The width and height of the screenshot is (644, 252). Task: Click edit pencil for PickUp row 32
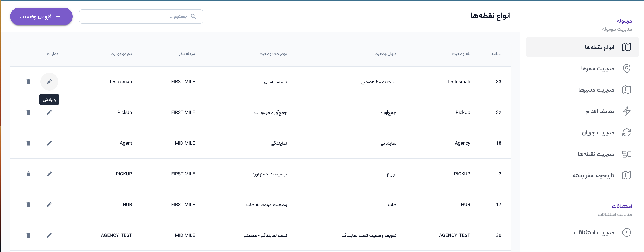point(49,112)
